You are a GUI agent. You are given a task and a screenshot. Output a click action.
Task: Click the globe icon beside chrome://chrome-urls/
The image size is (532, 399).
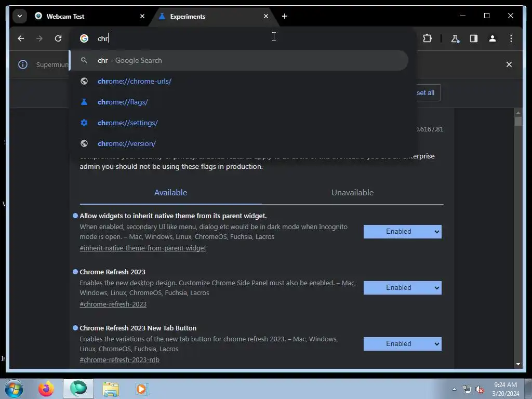click(84, 81)
